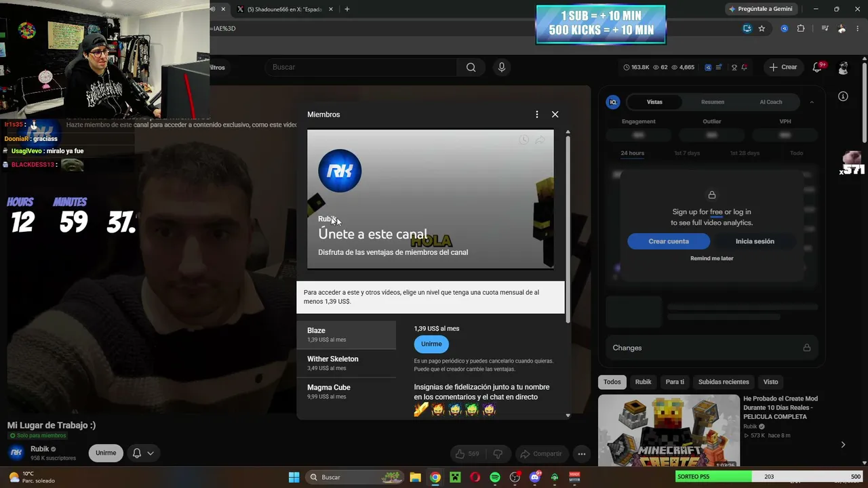The image size is (868, 488).
Task: Switch to the AI Coach tab
Action: click(x=771, y=102)
